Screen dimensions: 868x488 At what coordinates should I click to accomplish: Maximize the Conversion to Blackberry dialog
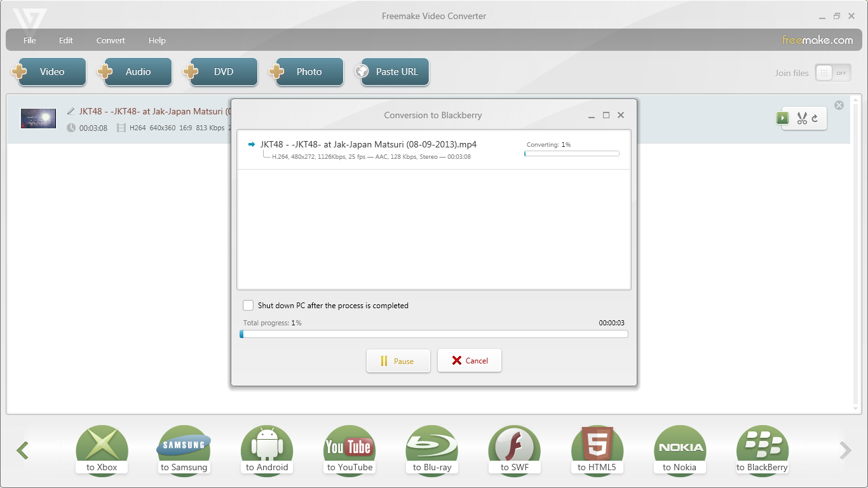[x=606, y=115]
